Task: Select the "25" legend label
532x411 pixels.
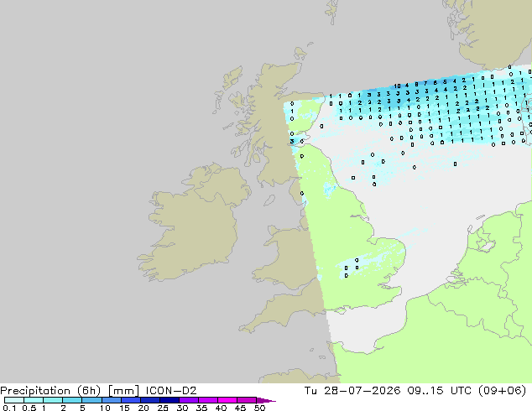Action: [163, 408]
